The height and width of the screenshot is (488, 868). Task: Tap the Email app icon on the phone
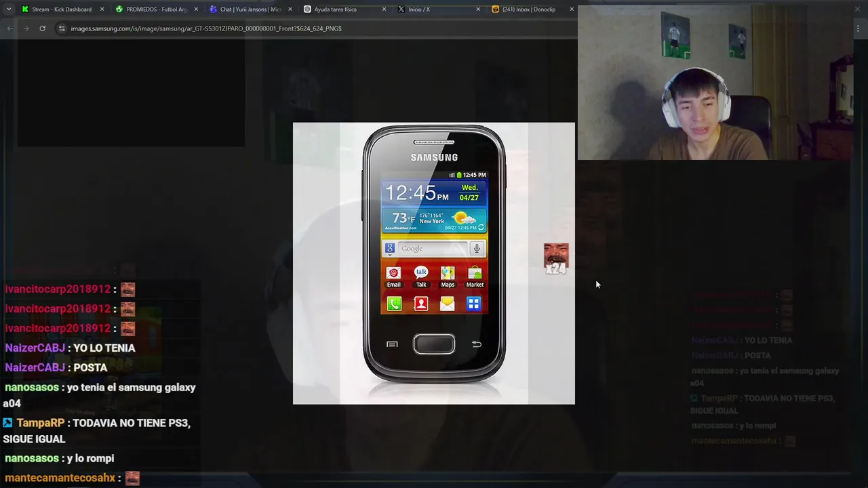coord(393,277)
